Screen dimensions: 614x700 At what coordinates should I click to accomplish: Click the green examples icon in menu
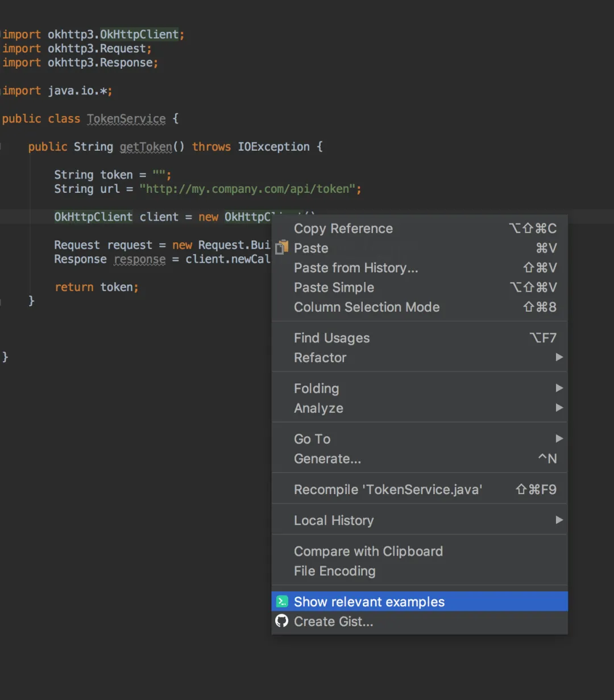click(x=282, y=602)
